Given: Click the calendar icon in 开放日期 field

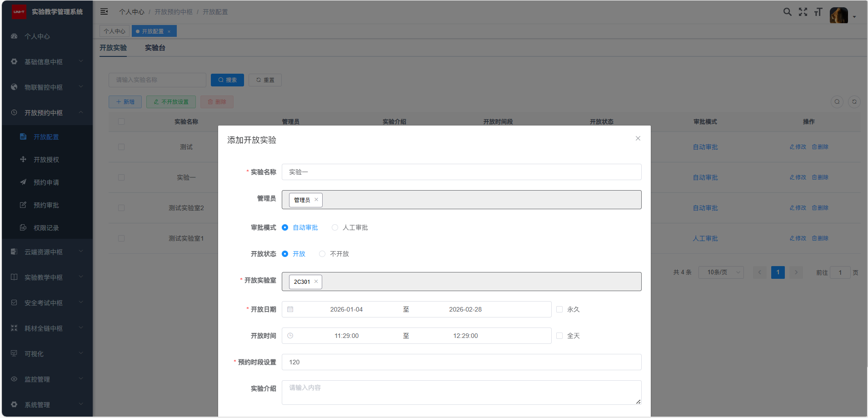Looking at the screenshot, I should [x=290, y=309].
